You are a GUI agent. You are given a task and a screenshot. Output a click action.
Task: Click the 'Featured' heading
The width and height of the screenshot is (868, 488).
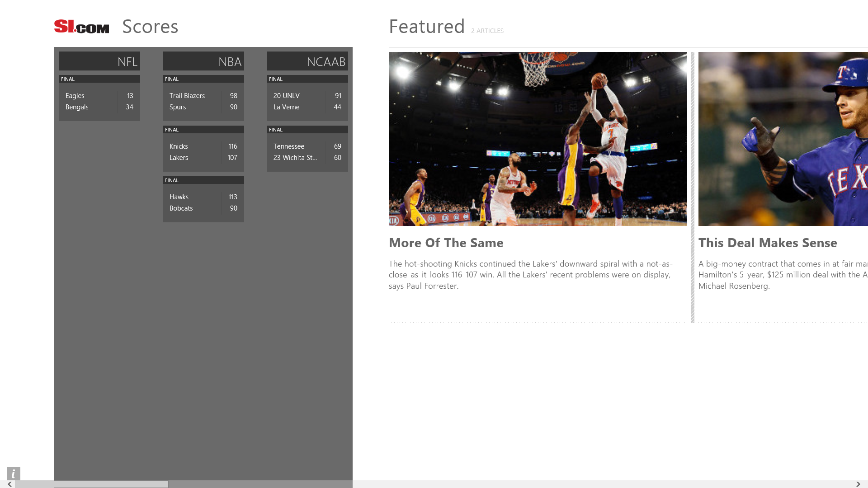[x=426, y=26]
